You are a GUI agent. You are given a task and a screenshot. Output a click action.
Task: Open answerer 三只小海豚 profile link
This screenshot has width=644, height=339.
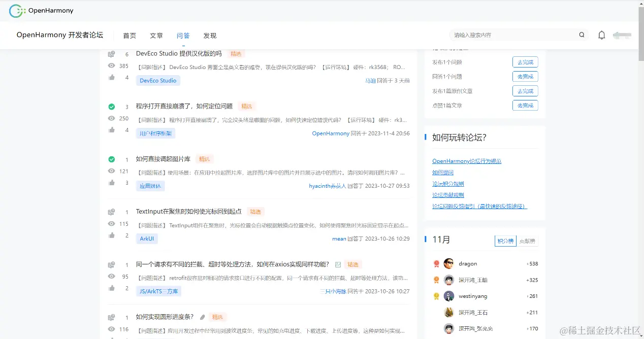[x=333, y=291]
